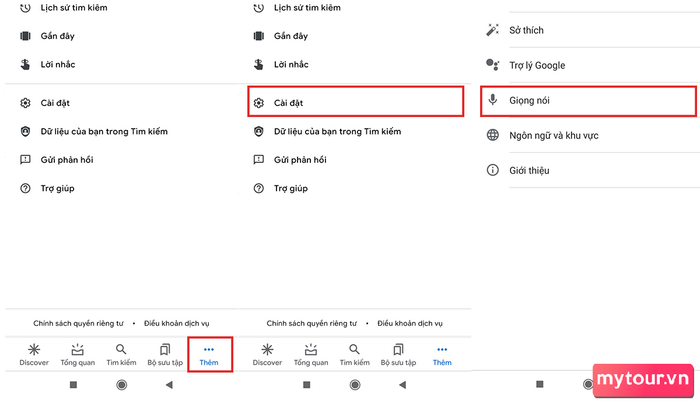This screenshot has width=700, height=405.
Task: Click the globe icon for Ngôn ngữ và khu vực
Action: [492, 135]
